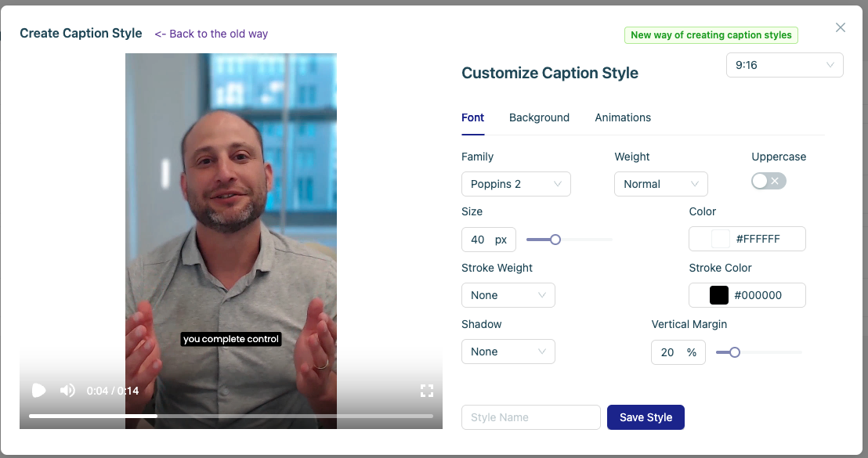Click the 0:04 / 0:14 time display

point(112,391)
